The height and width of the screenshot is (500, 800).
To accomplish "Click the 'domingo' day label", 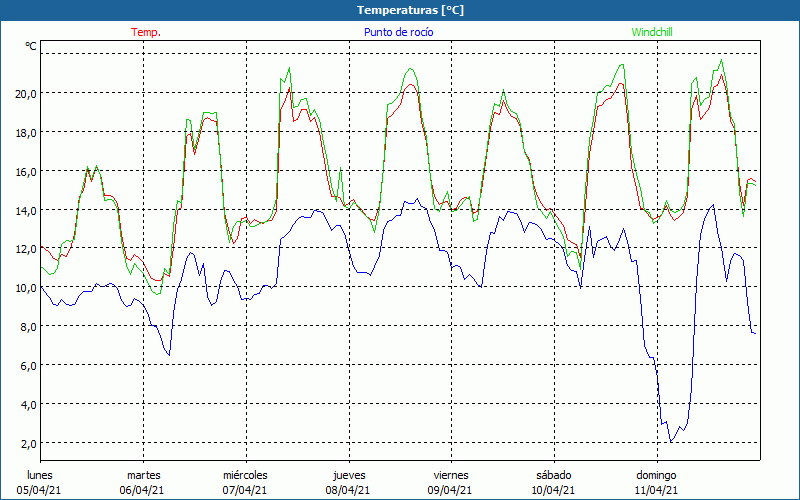I will (656, 475).
